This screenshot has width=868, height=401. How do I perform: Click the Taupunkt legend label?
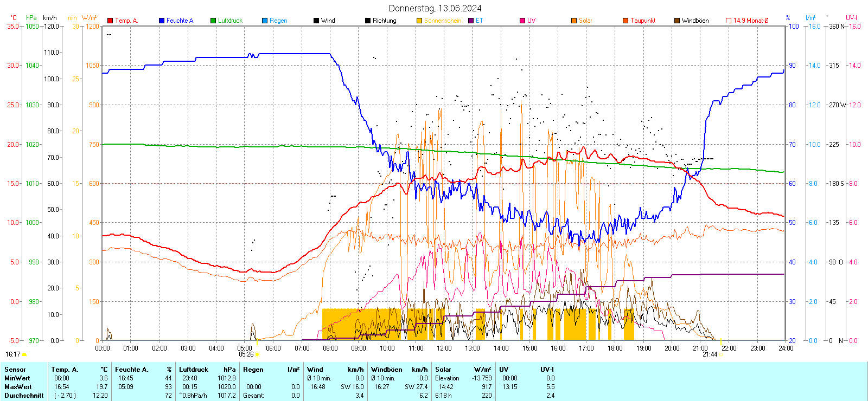643,21
